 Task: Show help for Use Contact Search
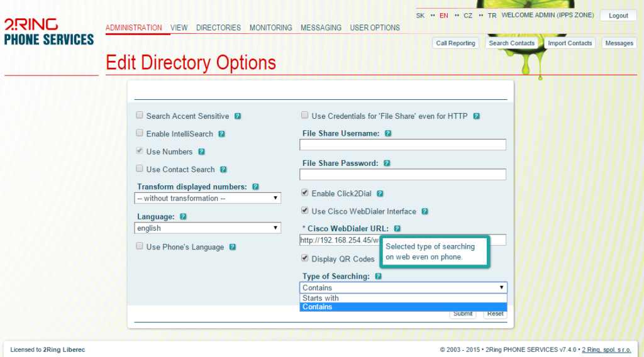[x=223, y=170]
